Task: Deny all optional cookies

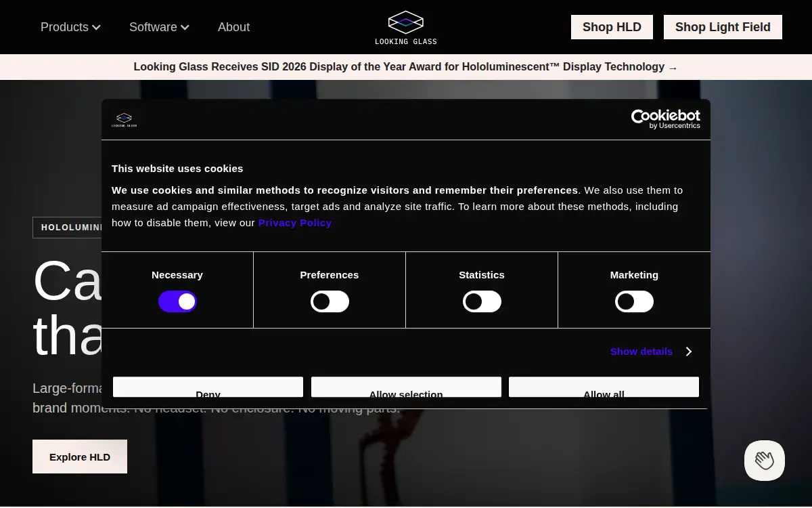Action: coord(208,387)
